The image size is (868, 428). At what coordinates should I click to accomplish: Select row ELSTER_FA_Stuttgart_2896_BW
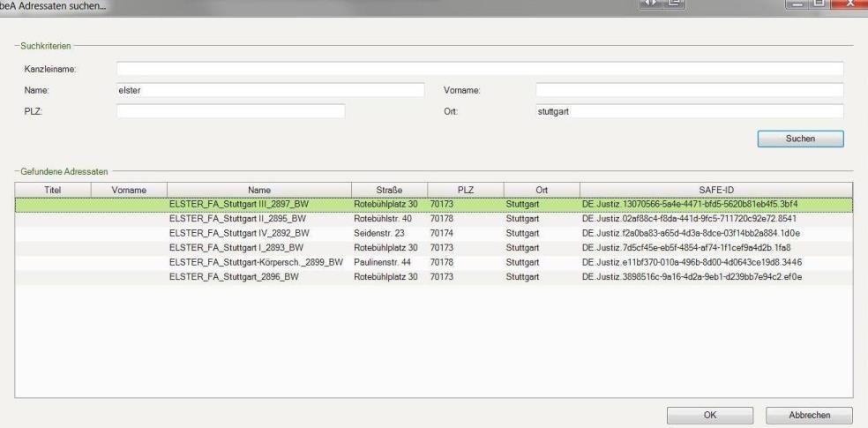pyautogui.click(x=434, y=276)
